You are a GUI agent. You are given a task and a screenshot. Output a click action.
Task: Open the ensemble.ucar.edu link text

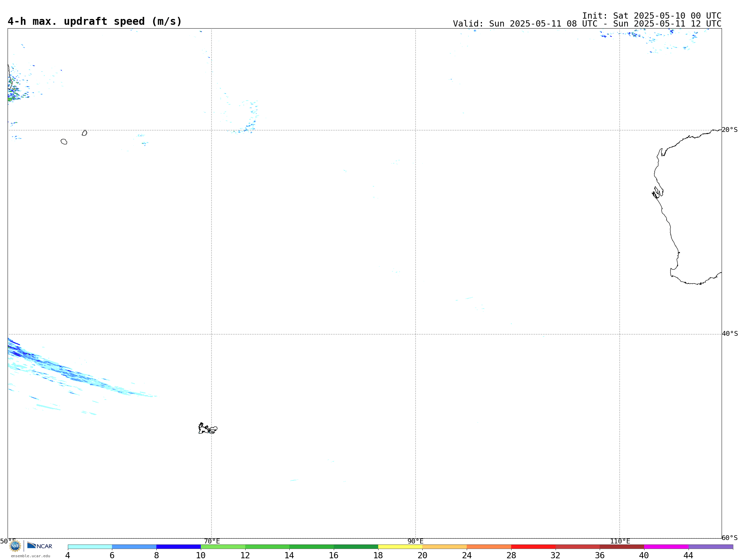(30, 556)
